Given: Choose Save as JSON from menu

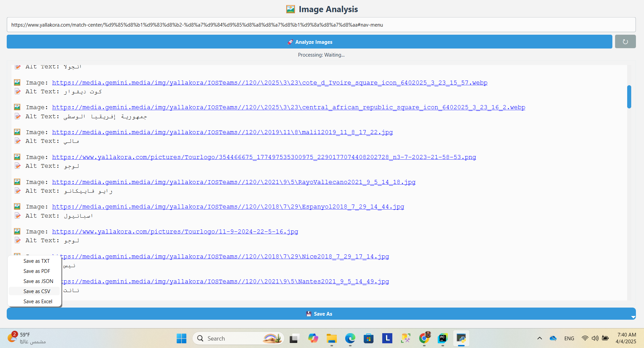Looking at the screenshot, I should click(x=38, y=281).
